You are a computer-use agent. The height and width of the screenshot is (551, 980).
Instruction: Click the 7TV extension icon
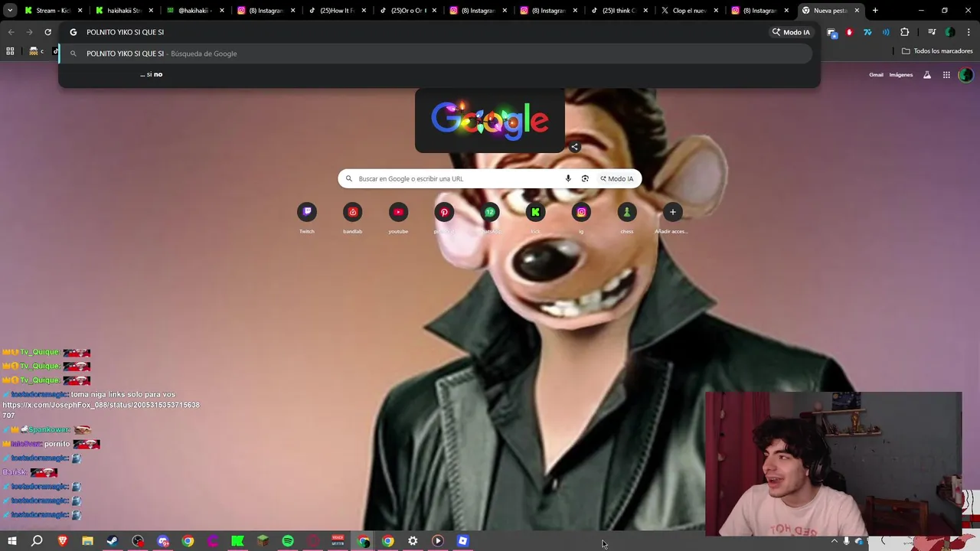tap(867, 32)
